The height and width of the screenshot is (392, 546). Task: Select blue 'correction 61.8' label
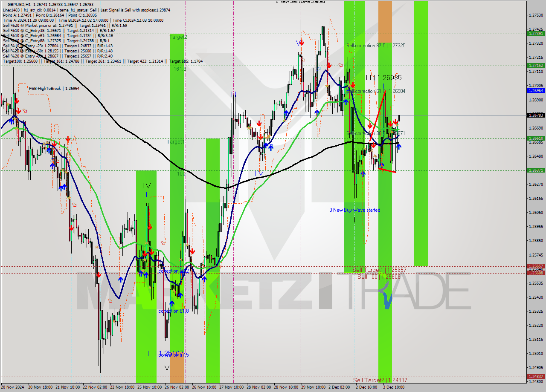pyautogui.click(x=173, y=311)
